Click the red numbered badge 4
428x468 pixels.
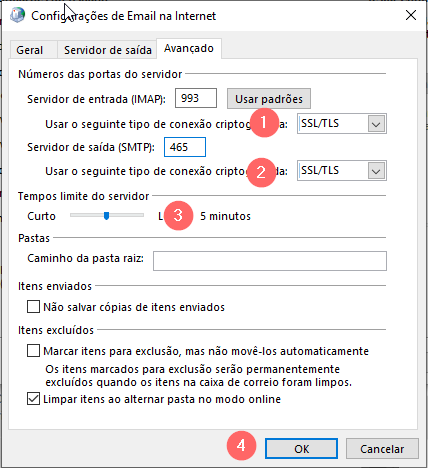[241, 445]
